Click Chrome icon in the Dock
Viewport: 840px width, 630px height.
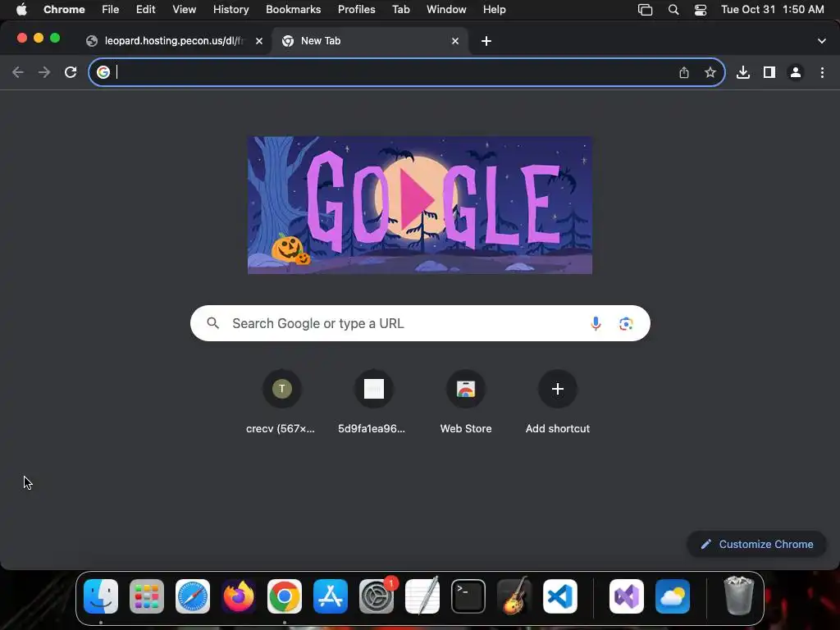285,596
